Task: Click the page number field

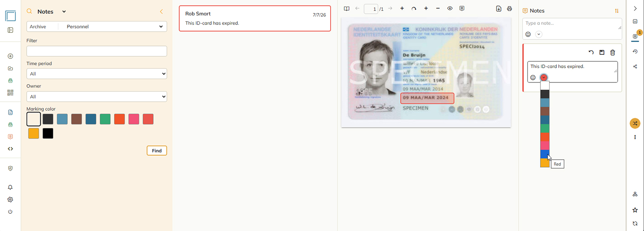Action: [371, 9]
